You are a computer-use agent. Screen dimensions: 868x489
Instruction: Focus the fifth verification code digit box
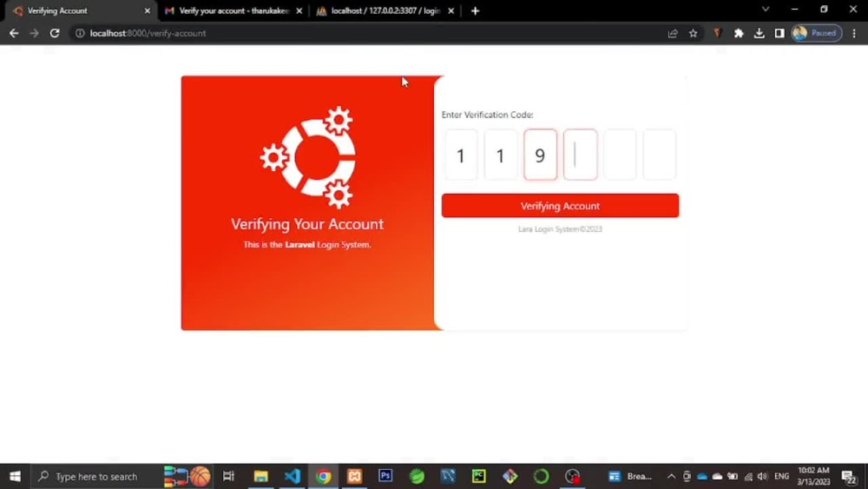(x=620, y=155)
